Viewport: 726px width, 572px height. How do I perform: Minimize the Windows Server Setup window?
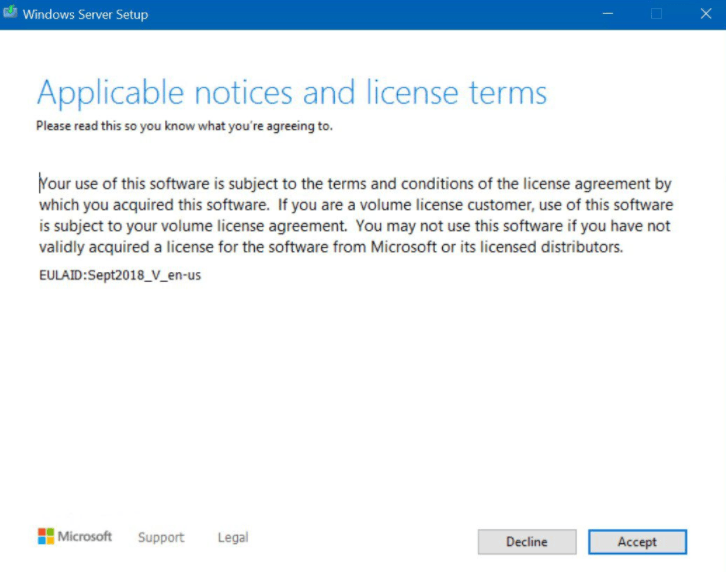pyautogui.click(x=607, y=14)
